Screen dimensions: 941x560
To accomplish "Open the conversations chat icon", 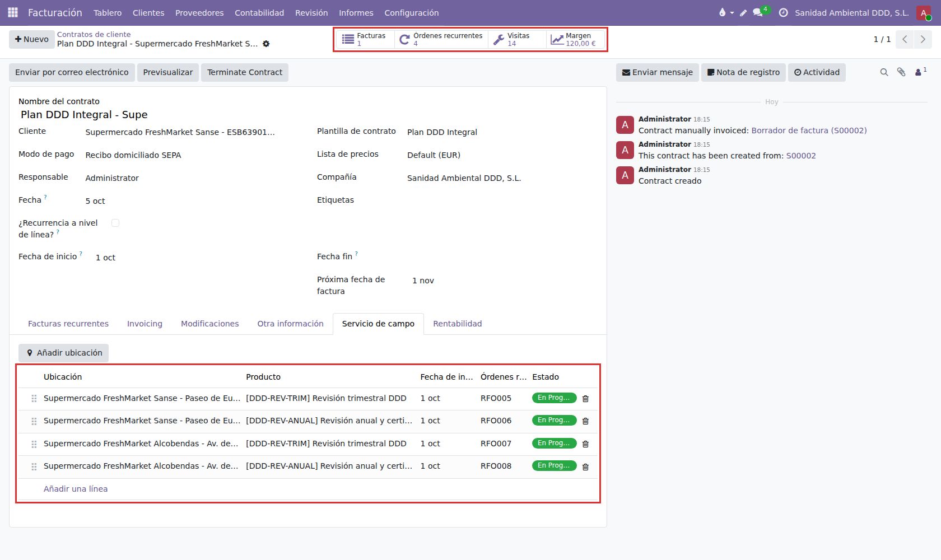I will click(x=758, y=12).
